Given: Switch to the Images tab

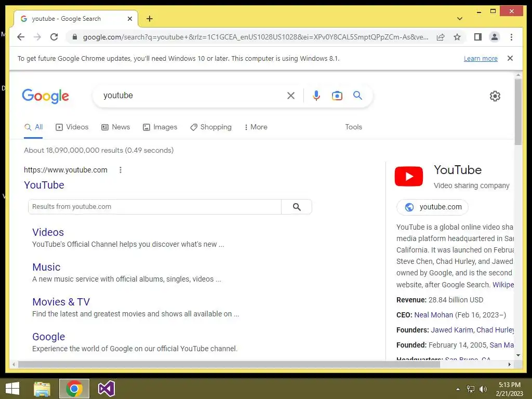Looking at the screenshot, I should [x=160, y=127].
